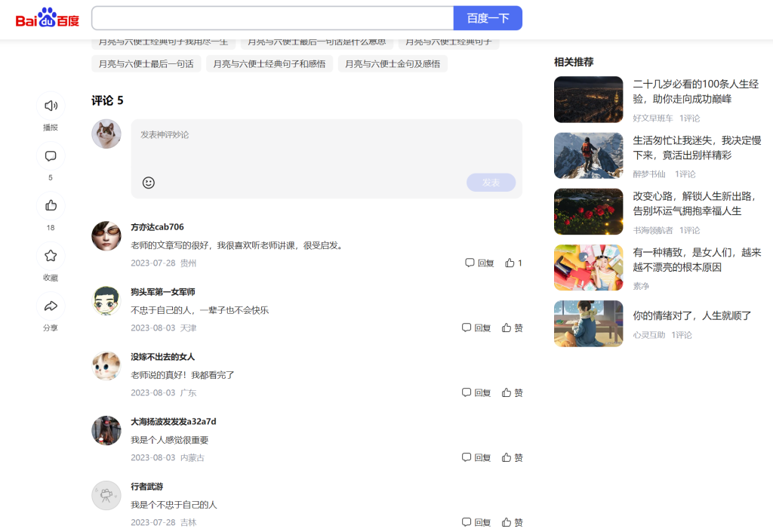773x532 pixels.
Task: Share the article using arrow icon
Action: click(x=51, y=306)
